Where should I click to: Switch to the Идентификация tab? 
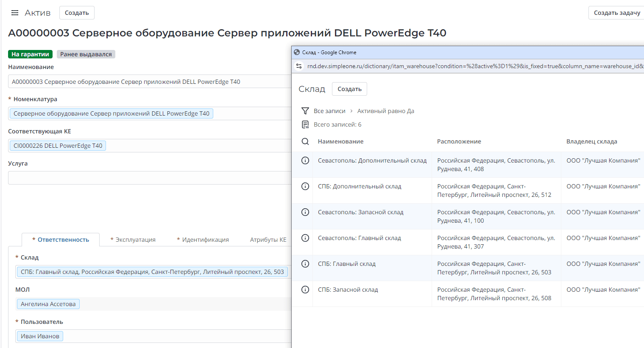coord(203,240)
